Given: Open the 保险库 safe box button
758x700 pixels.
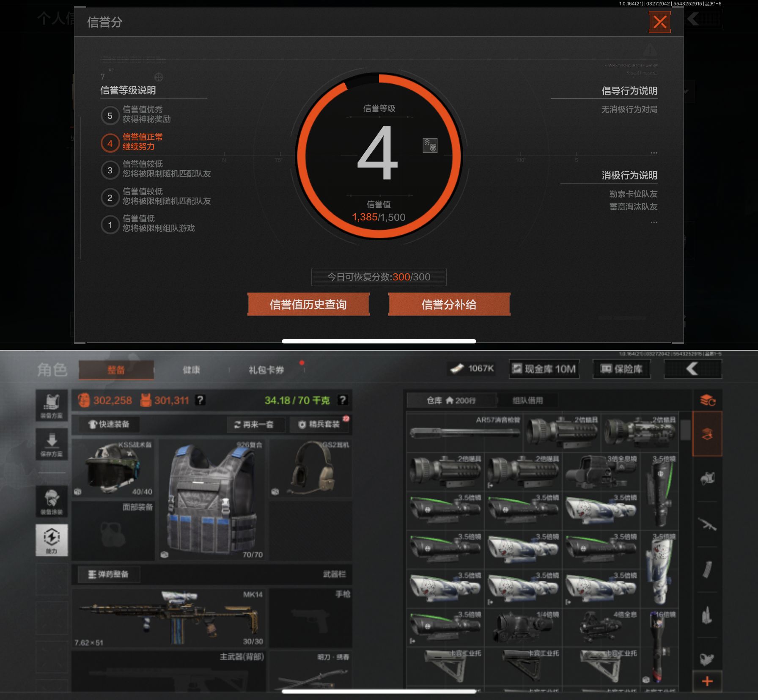Looking at the screenshot, I should point(621,369).
